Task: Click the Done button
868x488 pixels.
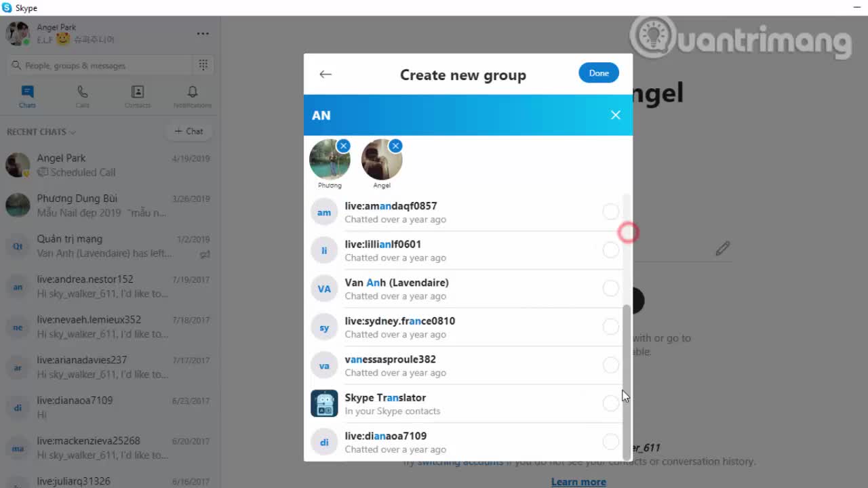Action: 599,73
